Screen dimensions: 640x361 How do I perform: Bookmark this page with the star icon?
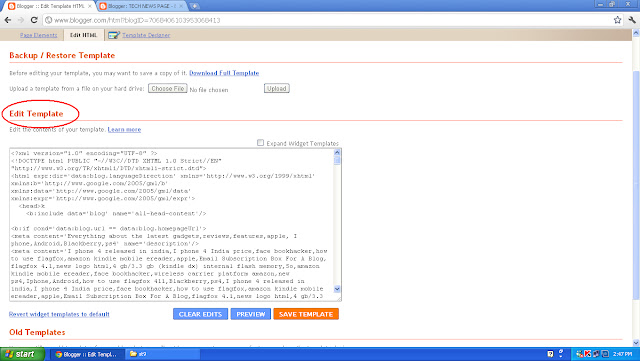tap(617, 20)
